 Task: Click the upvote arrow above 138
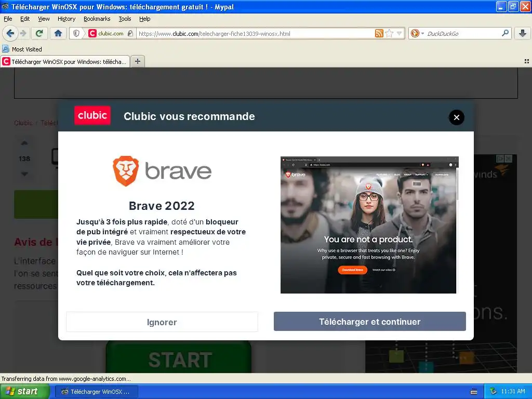tap(24, 143)
